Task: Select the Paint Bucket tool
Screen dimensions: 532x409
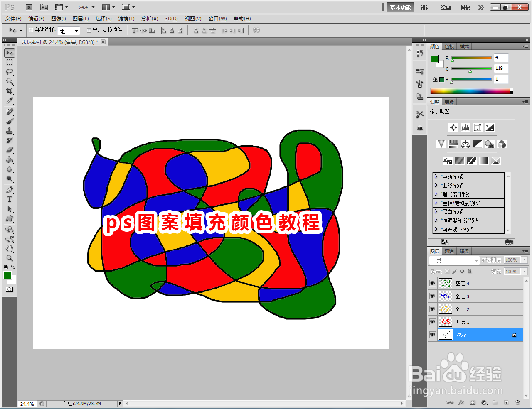Action: (x=10, y=159)
